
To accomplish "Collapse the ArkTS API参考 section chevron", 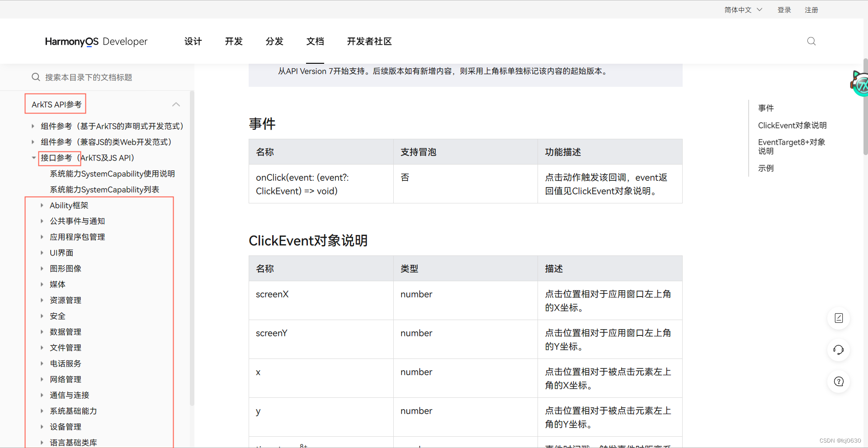I will click(x=176, y=104).
